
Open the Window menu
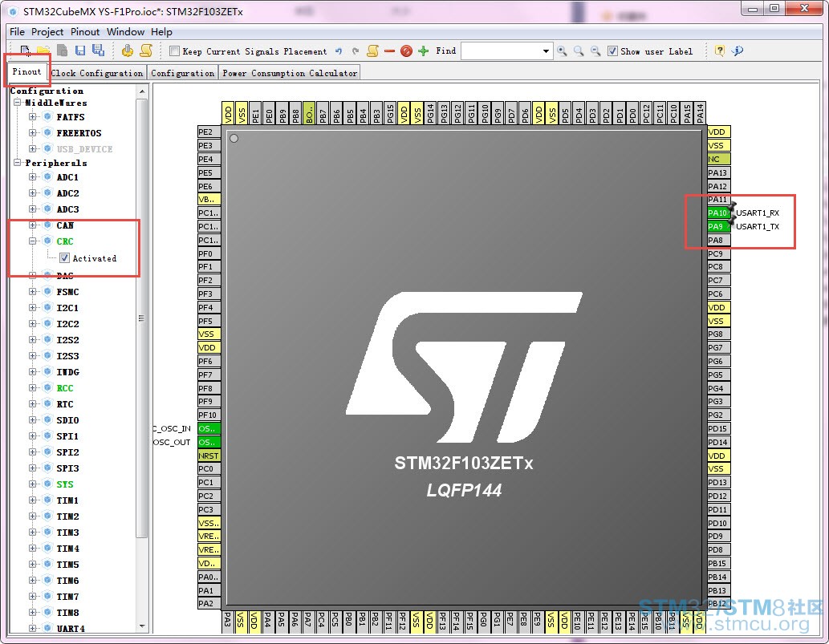(125, 32)
